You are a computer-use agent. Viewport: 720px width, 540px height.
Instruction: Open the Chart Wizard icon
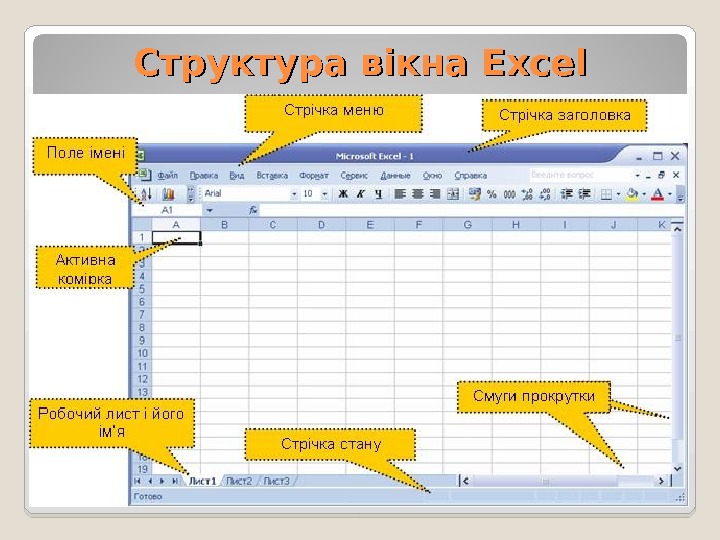[169, 194]
